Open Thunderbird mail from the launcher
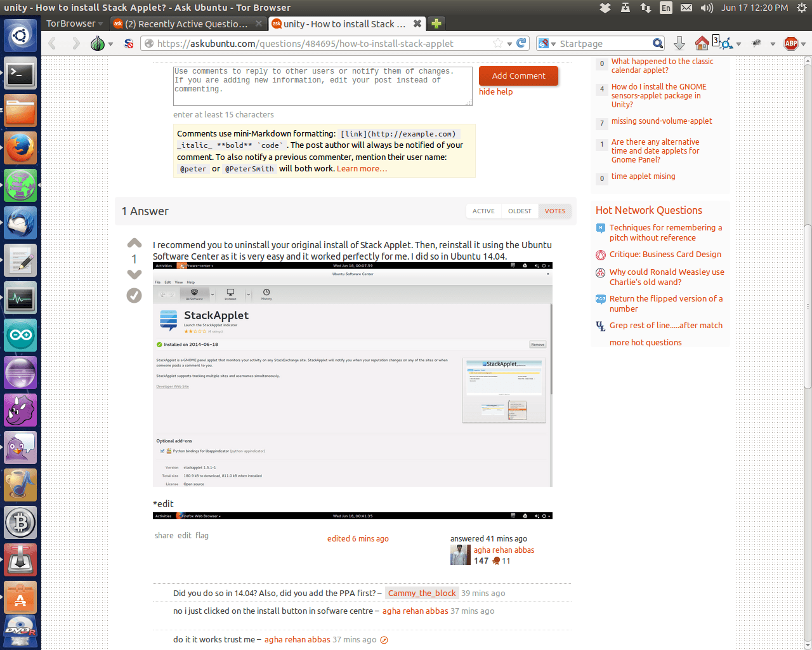 click(20, 223)
